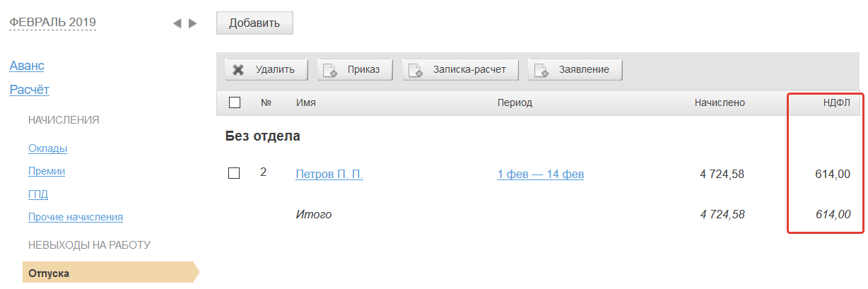Toggle the select-all checkbox in table header
Viewport: 868px width, 289px height.
tap(235, 102)
